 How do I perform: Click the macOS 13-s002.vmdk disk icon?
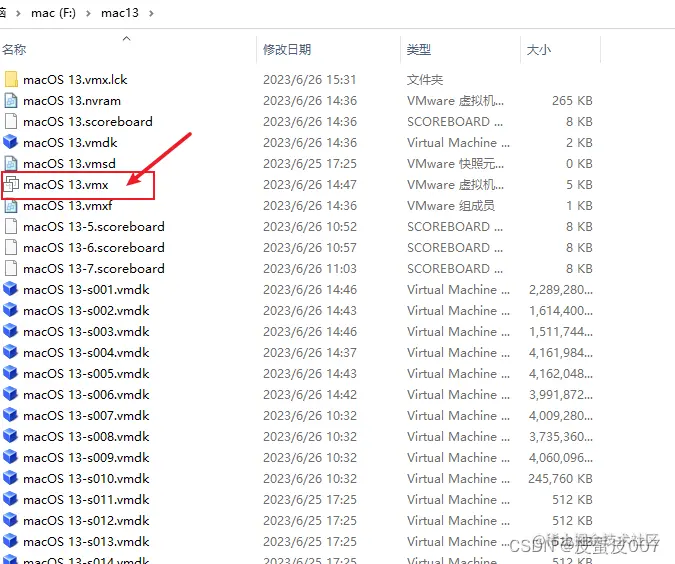10,310
